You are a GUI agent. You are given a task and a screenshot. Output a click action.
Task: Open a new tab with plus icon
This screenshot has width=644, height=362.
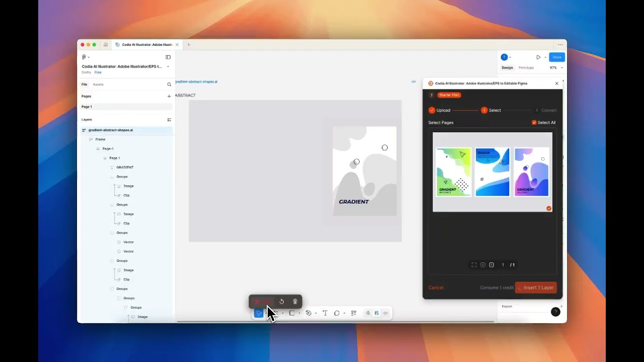(189, 45)
